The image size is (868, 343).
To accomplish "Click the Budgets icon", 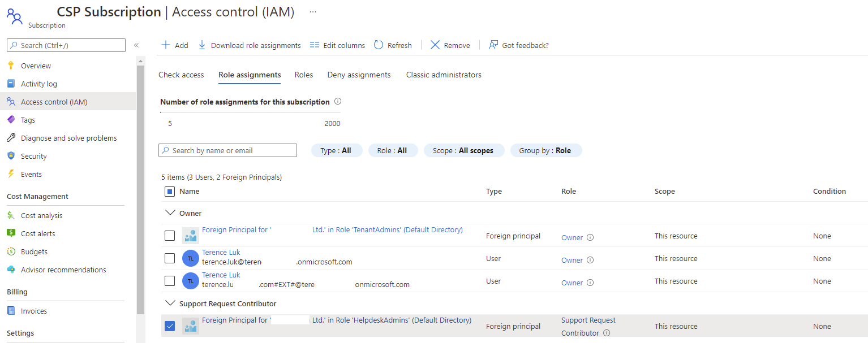I will coord(11,251).
